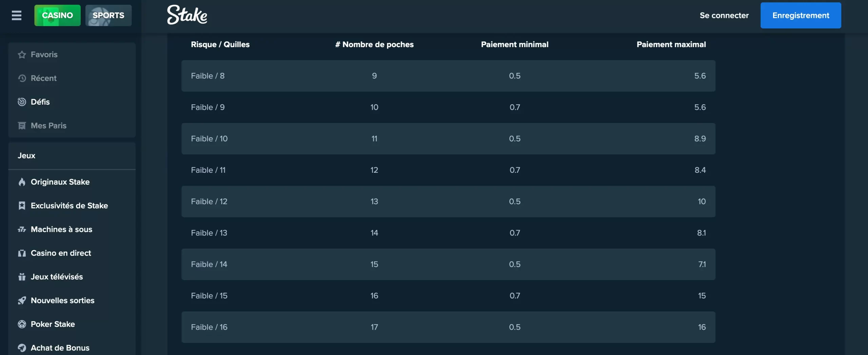Open the hamburger menu icon
Image resolution: width=868 pixels, height=355 pixels.
click(16, 15)
